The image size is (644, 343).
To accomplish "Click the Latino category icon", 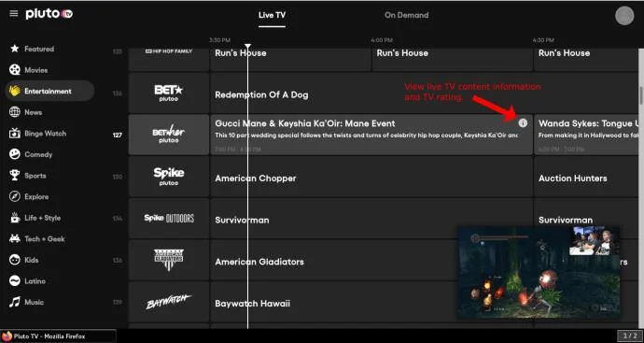I will click(15, 281).
